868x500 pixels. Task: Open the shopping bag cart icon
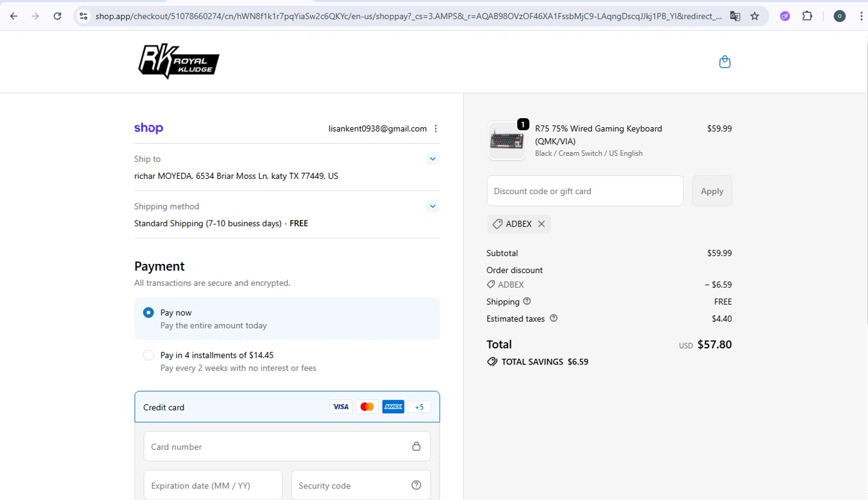(x=724, y=62)
